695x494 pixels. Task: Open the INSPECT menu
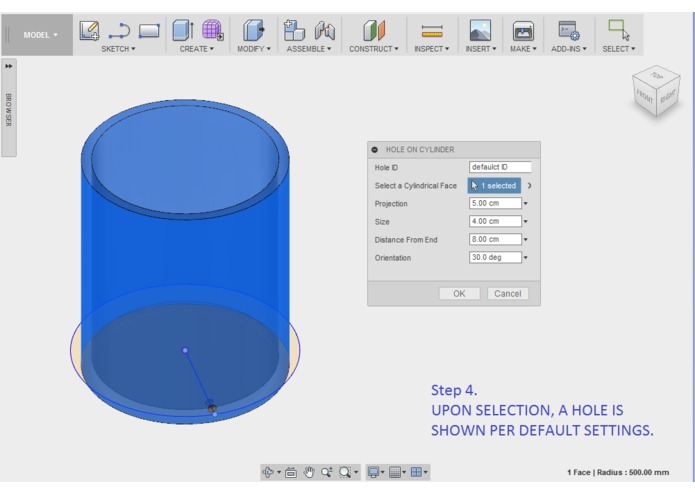pos(432,49)
